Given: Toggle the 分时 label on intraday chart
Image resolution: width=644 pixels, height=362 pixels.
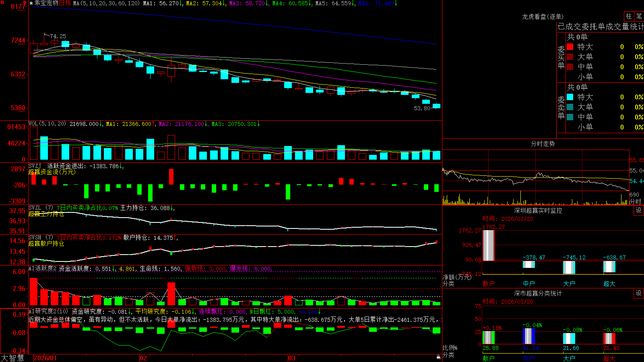Looking at the screenshot, I should (636, 202).
